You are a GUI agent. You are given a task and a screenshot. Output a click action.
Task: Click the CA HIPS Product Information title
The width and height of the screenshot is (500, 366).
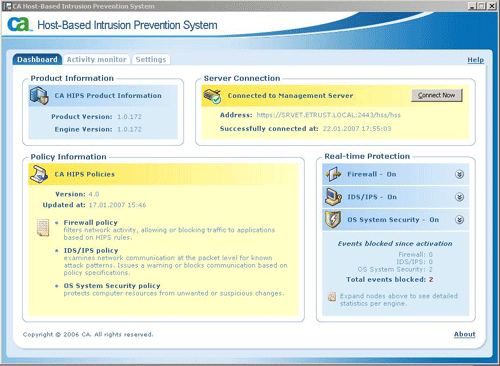(x=108, y=96)
